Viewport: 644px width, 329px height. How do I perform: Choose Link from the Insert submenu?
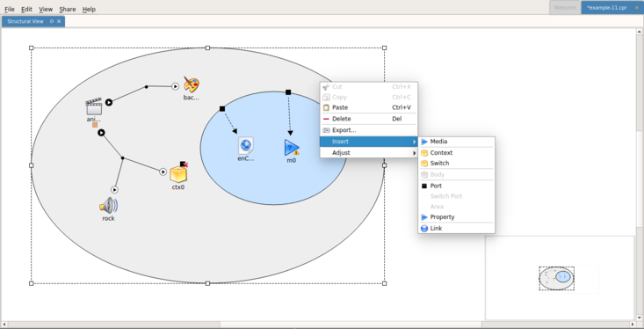click(456, 228)
